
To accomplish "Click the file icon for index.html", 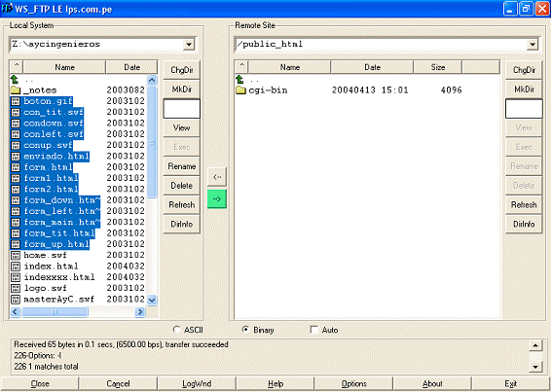I will click(16, 267).
